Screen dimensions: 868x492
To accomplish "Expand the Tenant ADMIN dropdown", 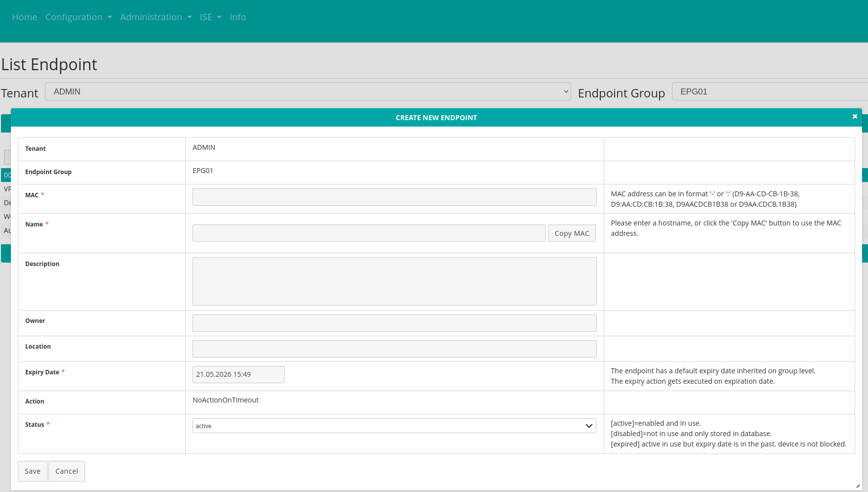I will (x=307, y=91).
